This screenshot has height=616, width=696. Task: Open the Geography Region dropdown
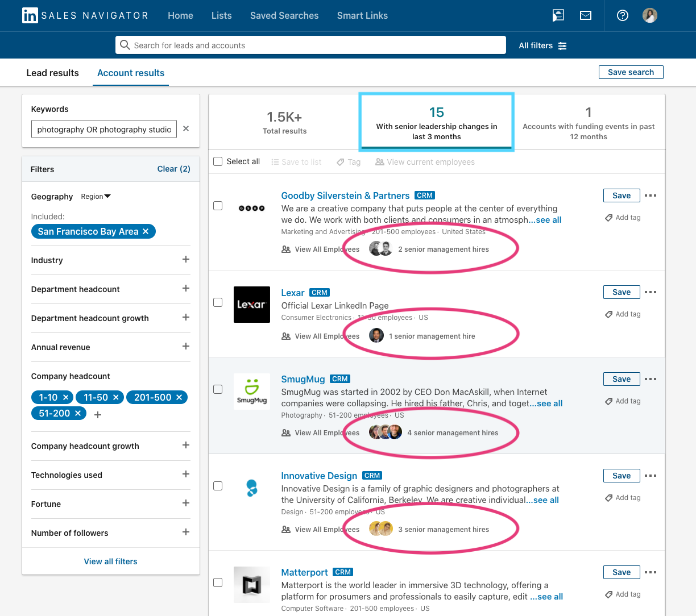point(96,197)
